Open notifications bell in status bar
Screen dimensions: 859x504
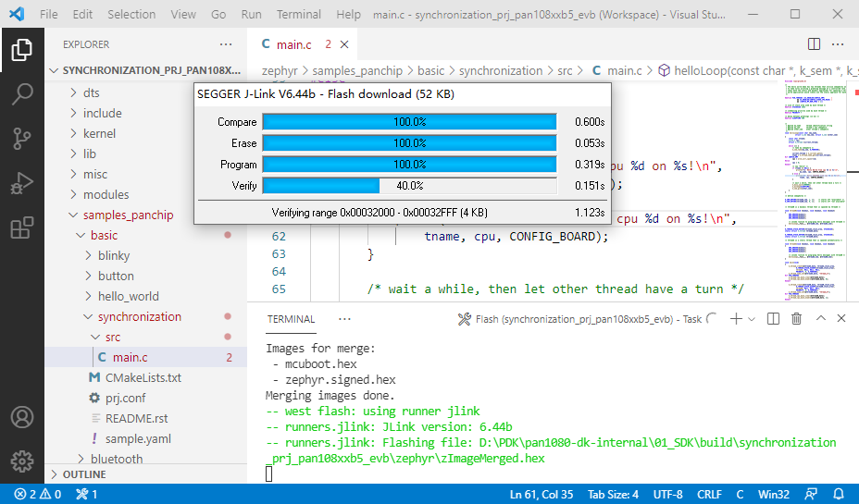(x=839, y=494)
